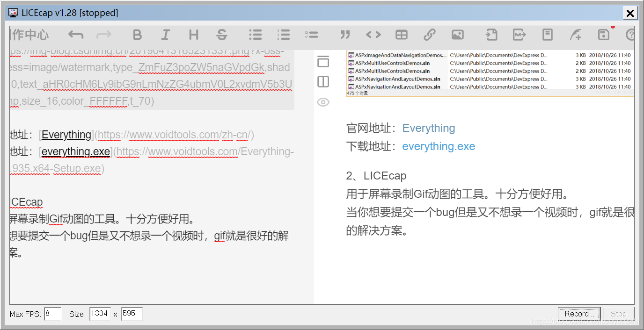Click the Size width field showing 1334
Screen dimensions: 644x330
tap(100, 314)
